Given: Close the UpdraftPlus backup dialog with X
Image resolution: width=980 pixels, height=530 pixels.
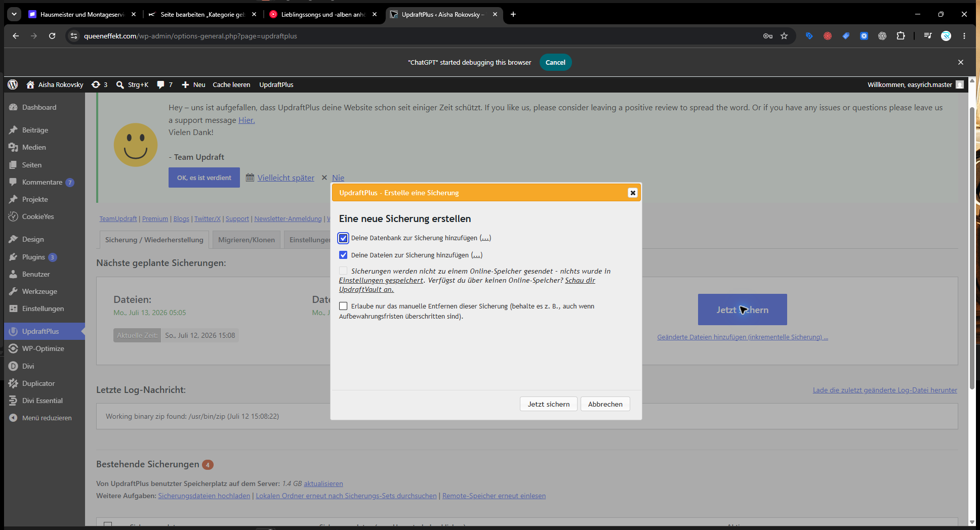Looking at the screenshot, I should (632, 193).
